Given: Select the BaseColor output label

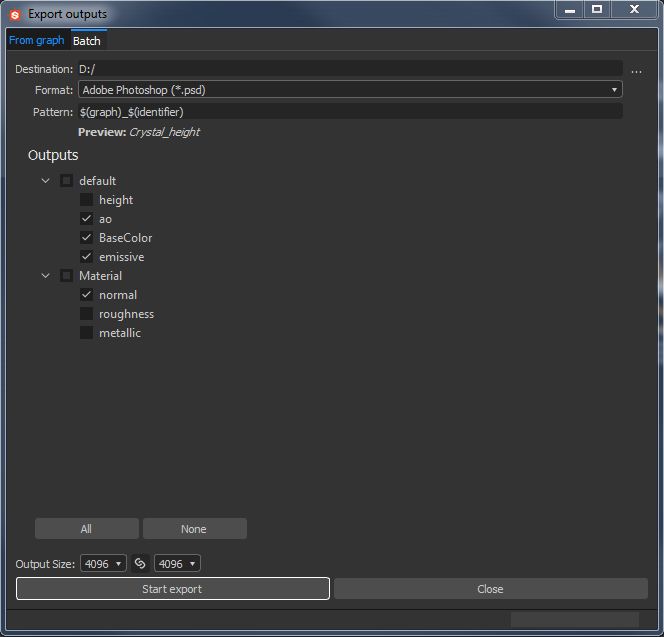Looking at the screenshot, I should coord(125,238).
